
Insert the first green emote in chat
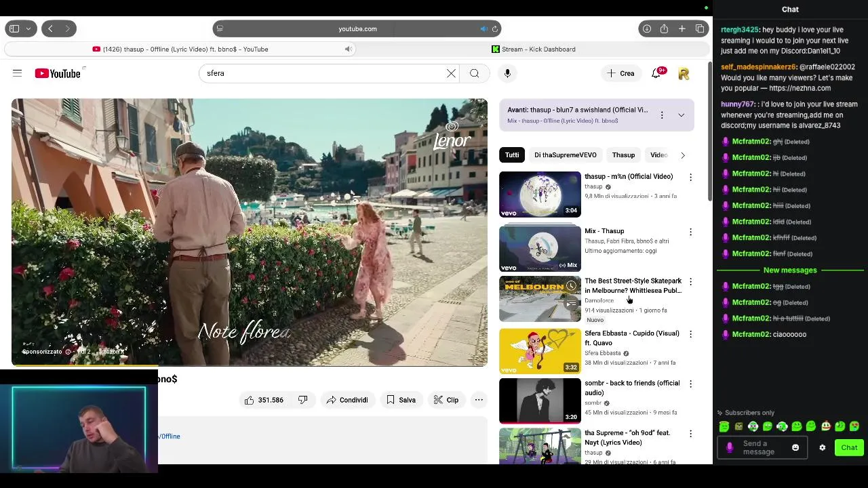[724, 426]
